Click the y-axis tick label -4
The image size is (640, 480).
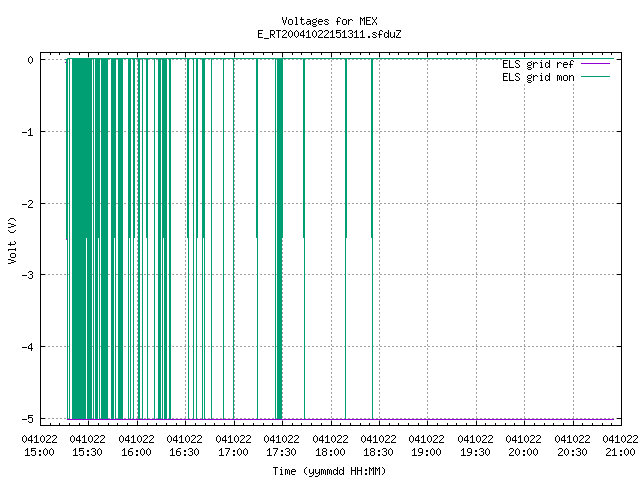[x=28, y=347]
